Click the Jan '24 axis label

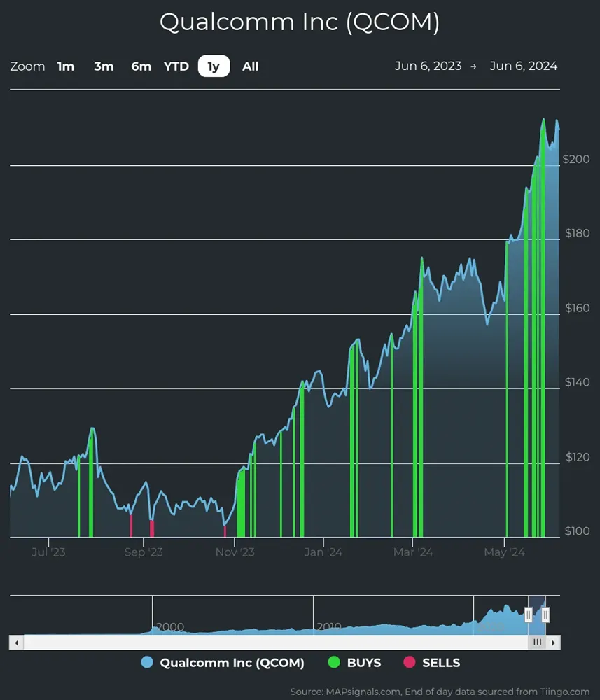(323, 552)
